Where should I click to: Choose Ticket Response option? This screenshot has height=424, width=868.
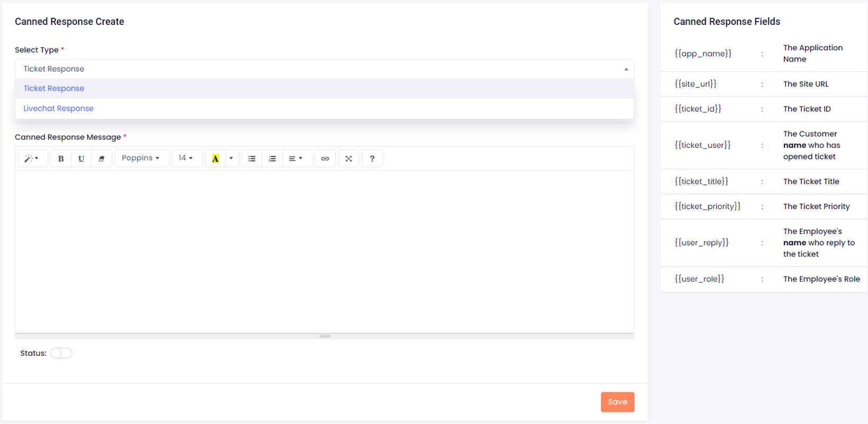click(x=54, y=88)
